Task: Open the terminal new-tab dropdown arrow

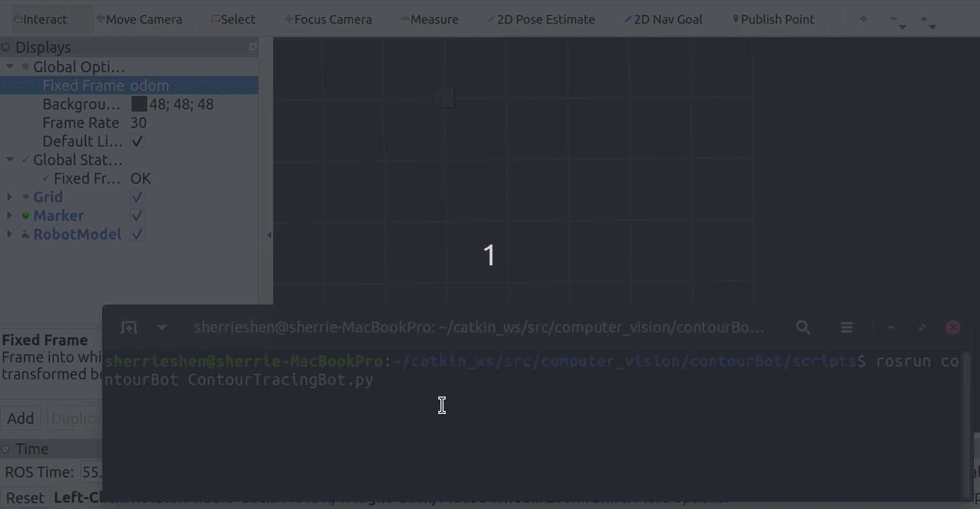Action: coord(162,327)
